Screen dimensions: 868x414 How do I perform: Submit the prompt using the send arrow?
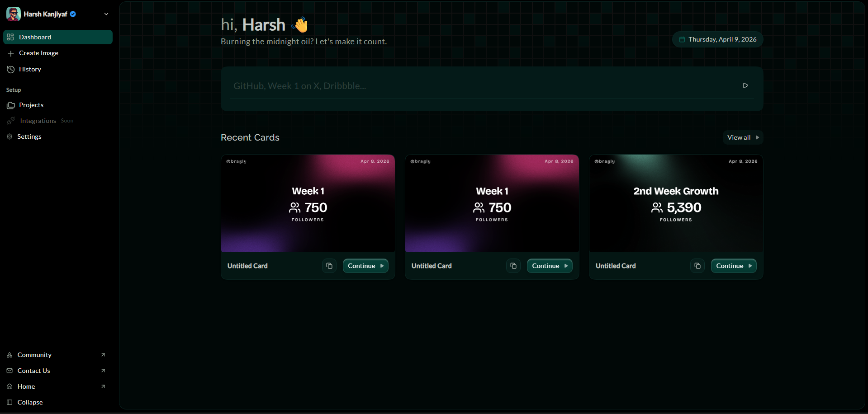tap(745, 85)
